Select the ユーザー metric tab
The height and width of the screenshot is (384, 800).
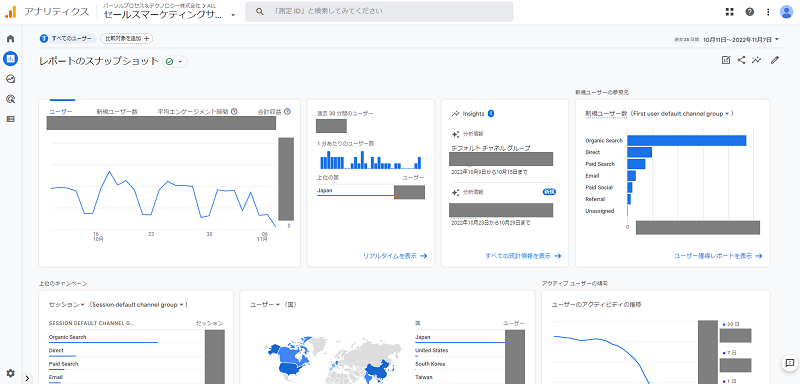[x=60, y=112]
